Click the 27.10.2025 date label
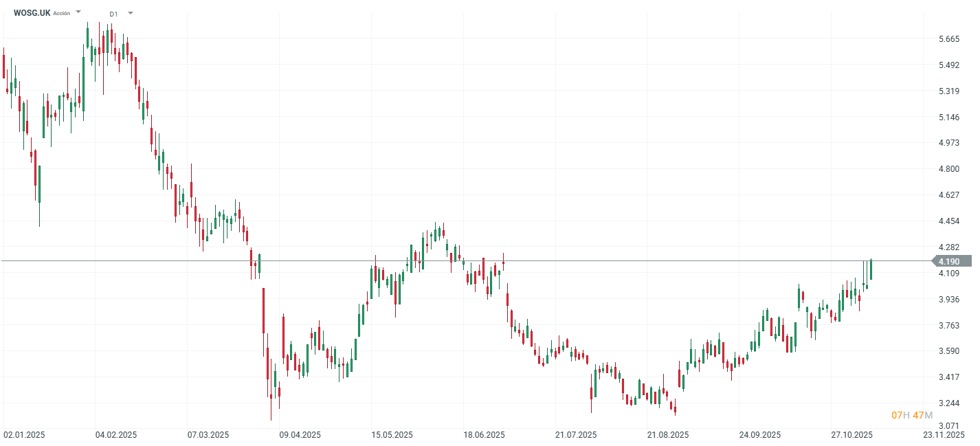980x446 pixels. 851,435
